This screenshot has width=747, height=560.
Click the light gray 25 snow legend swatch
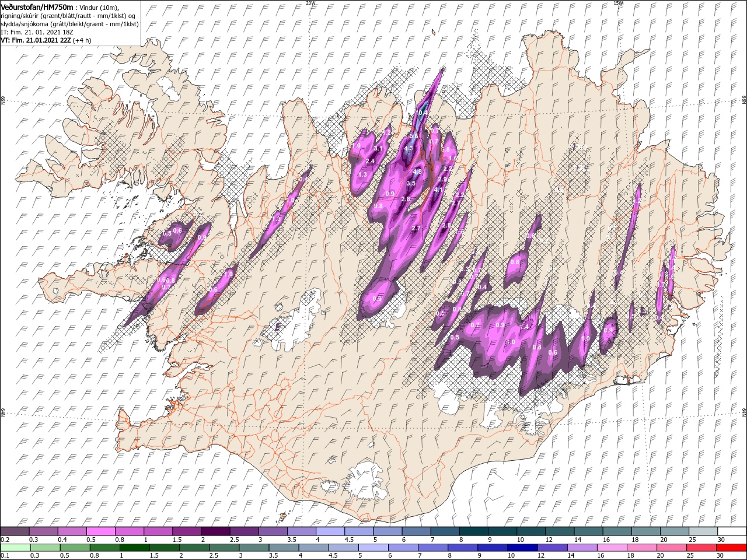[x=703, y=531]
